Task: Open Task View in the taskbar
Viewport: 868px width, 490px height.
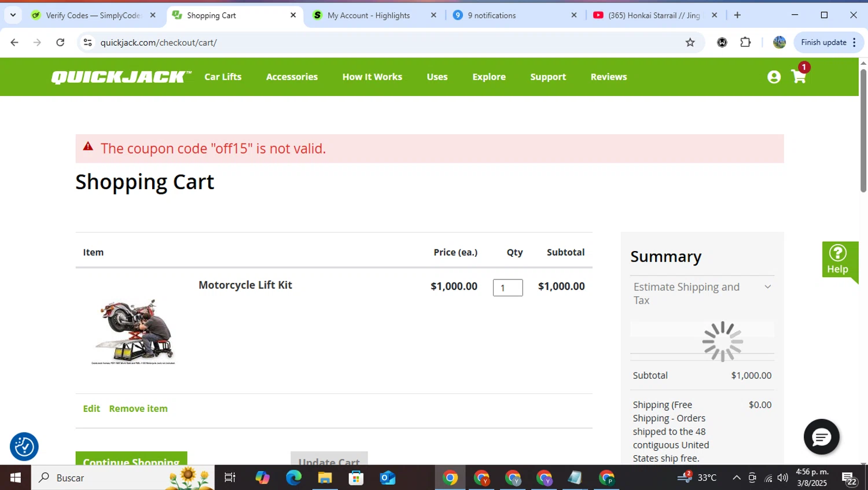Action: 230,477
